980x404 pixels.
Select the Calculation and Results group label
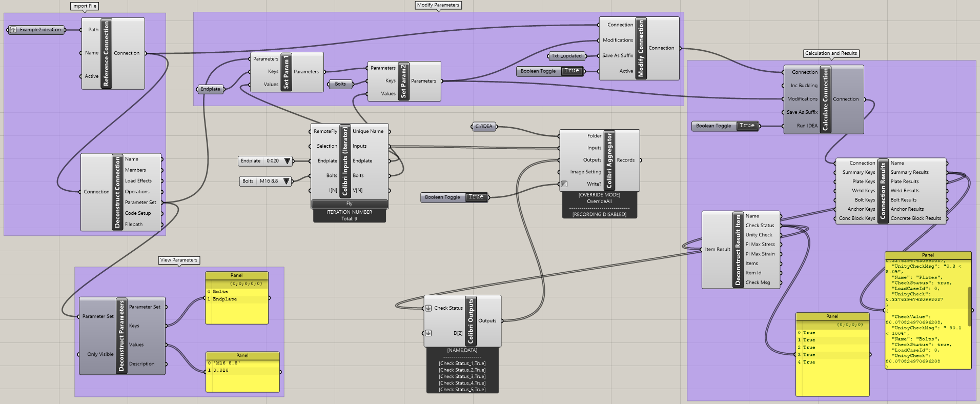tap(831, 53)
